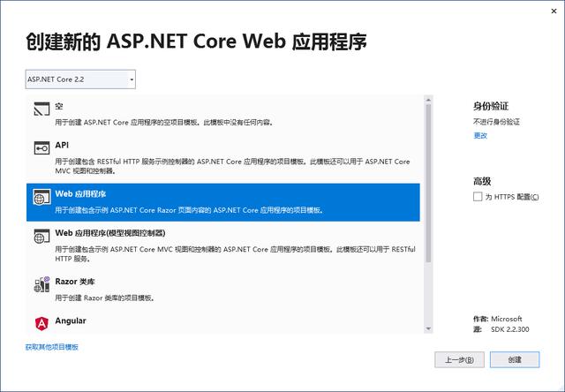Select the Angular template title
Viewport: 565px width, 392px height.
71,320
